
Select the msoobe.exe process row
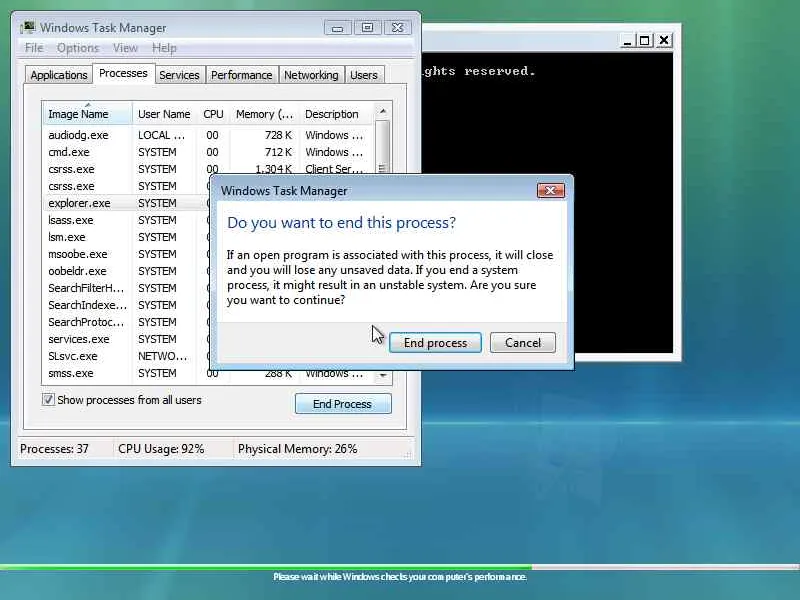(x=126, y=254)
